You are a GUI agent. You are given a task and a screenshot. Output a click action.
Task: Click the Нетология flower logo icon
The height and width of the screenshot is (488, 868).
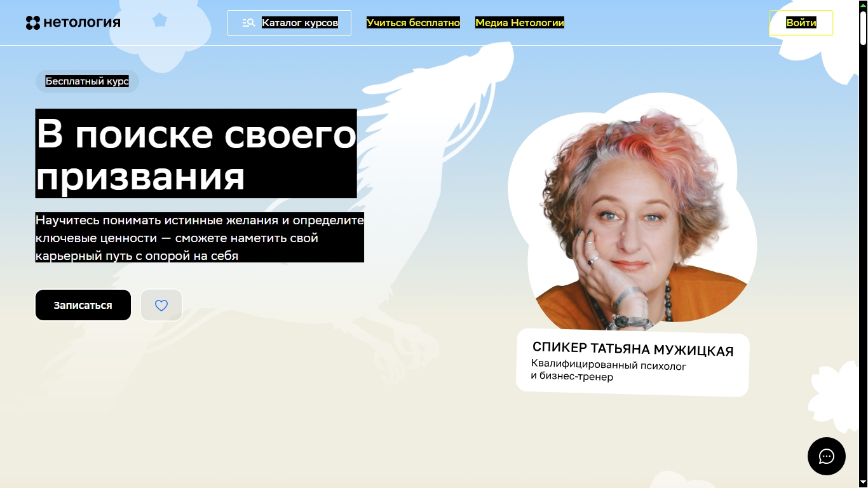click(x=32, y=22)
